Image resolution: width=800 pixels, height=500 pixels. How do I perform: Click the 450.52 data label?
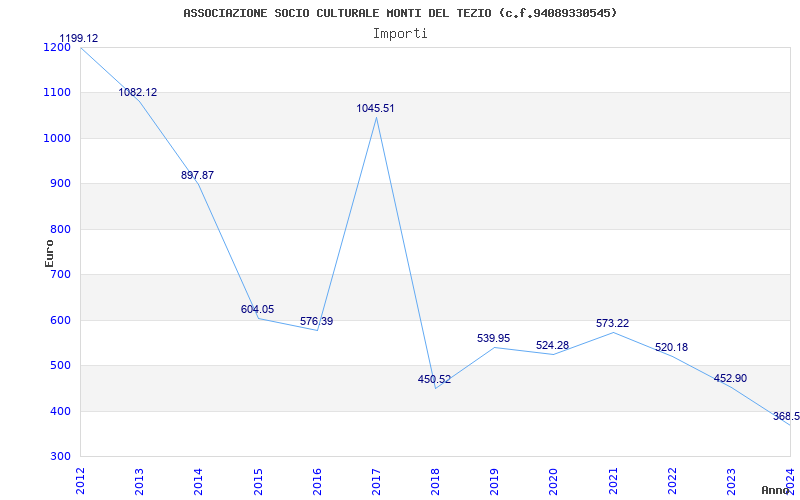pos(434,379)
